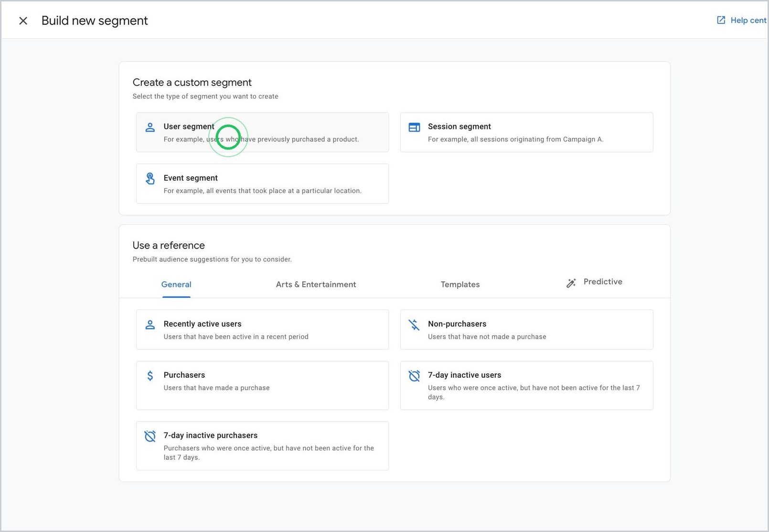The image size is (769, 532).
Task: Click the person icon beside User segment
Action: [x=150, y=127]
